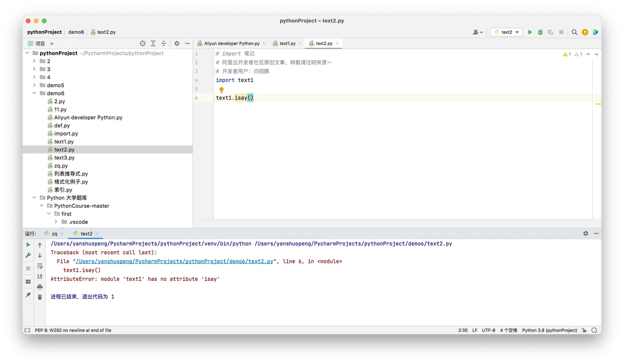
Task: Click the Run with Coverage icon
Action: pos(551,32)
